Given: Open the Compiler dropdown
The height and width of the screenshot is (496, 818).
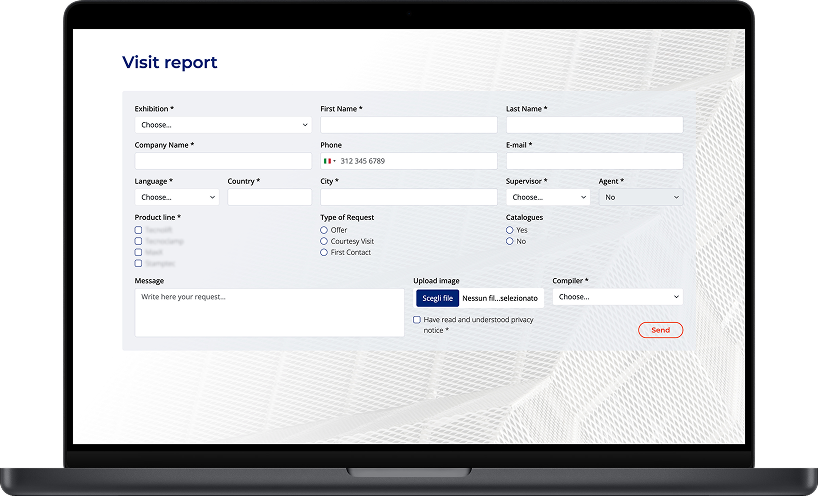Looking at the screenshot, I should [618, 297].
